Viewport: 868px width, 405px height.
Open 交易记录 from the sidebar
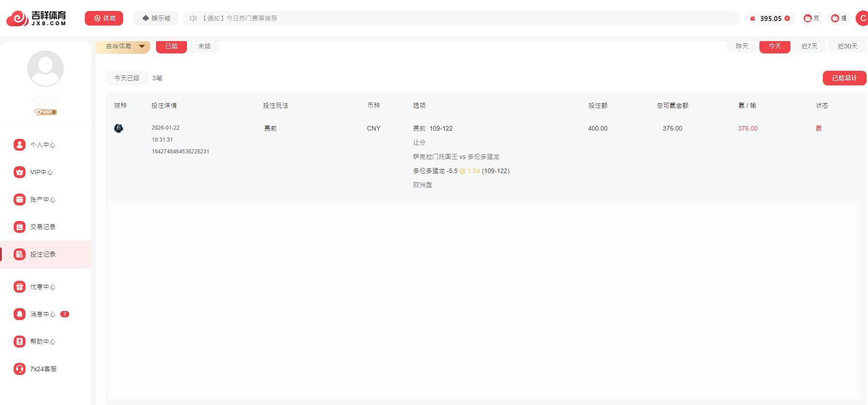pyautogui.click(x=42, y=227)
